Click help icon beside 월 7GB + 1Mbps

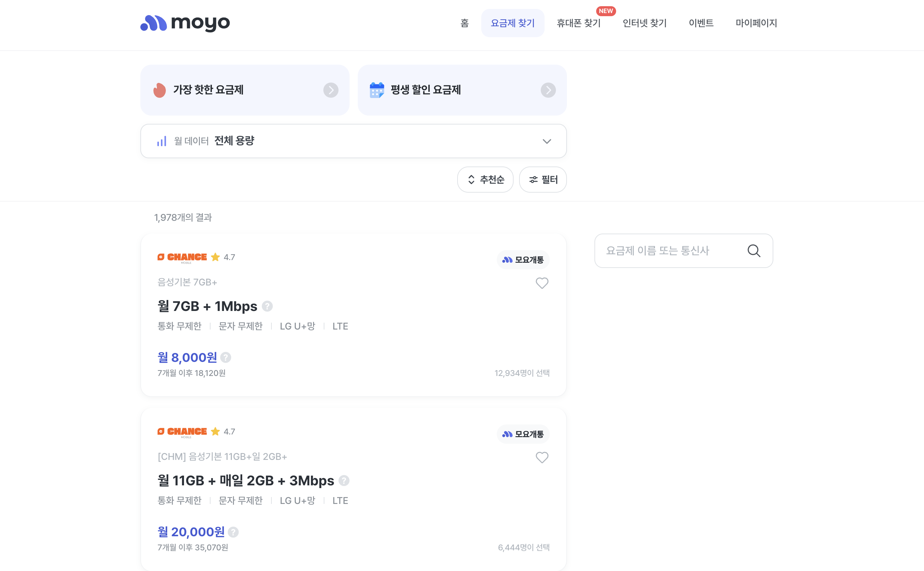[267, 306]
